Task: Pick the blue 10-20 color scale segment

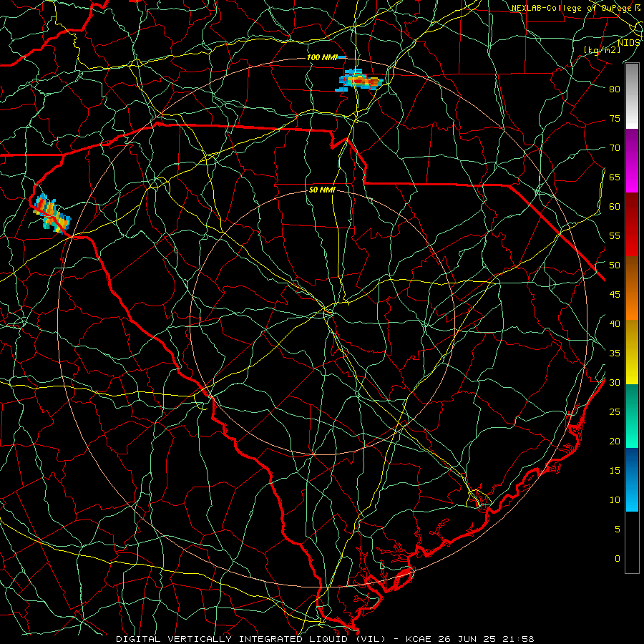Action: pos(632,479)
